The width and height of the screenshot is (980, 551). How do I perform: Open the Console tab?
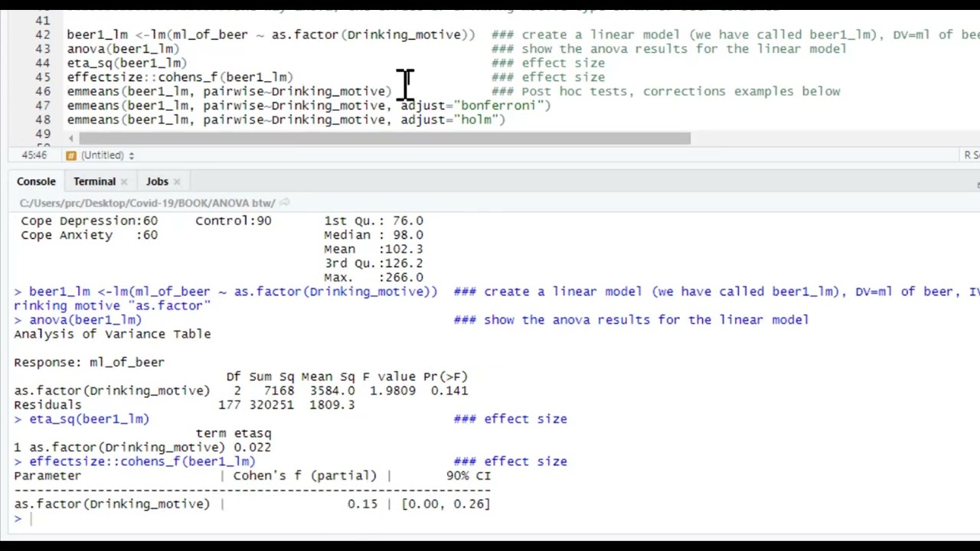tap(36, 181)
